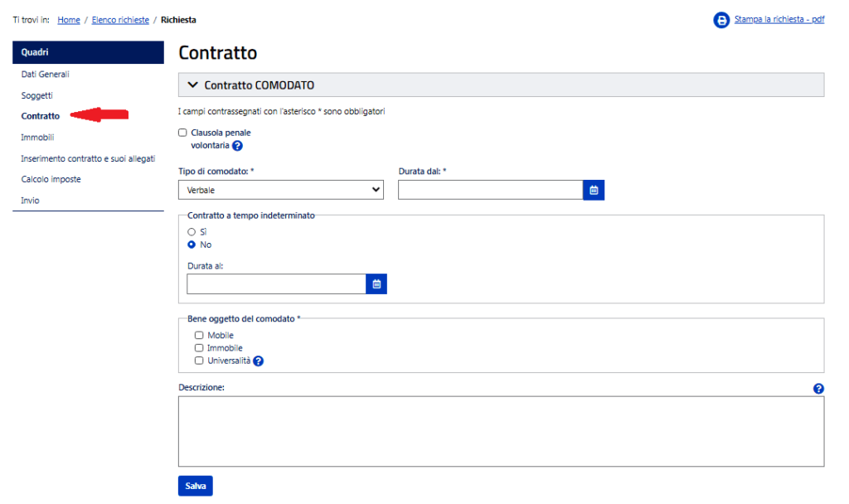The width and height of the screenshot is (849, 504).
Task: Go to Dati Generali in the sidebar
Action: 45,75
